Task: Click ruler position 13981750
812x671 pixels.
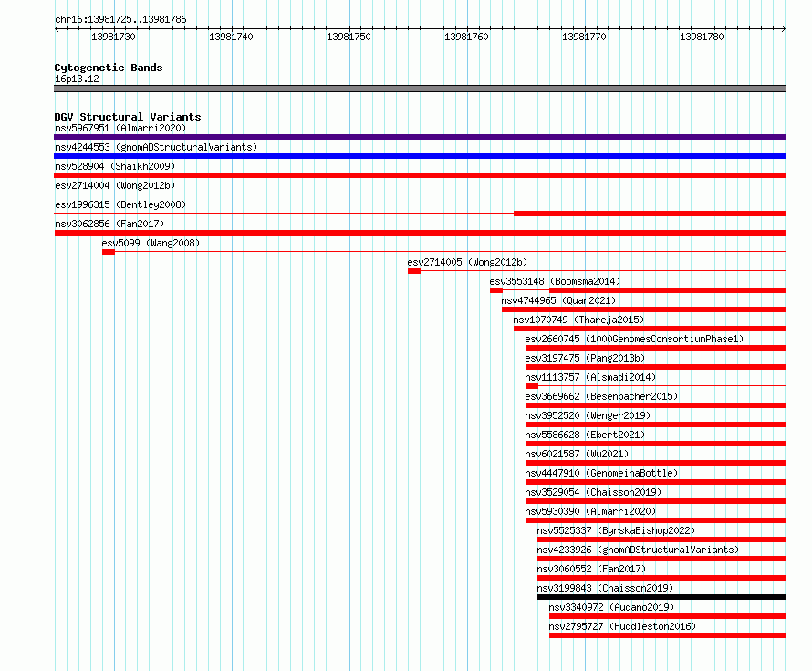Action: tap(349, 37)
